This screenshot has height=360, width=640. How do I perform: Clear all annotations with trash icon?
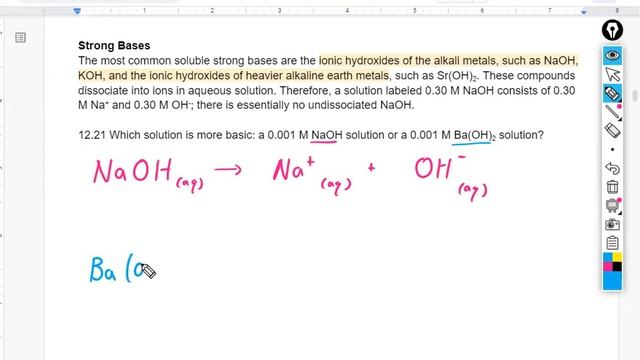coord(612,187)
